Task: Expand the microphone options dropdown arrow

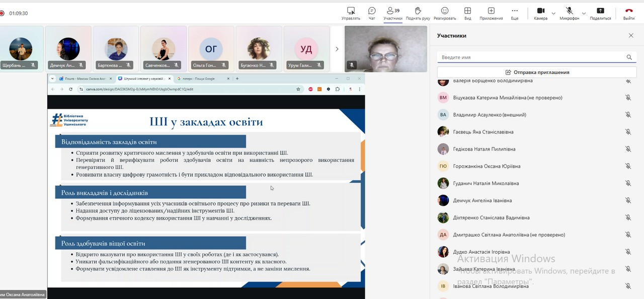Action: point(584,14)
